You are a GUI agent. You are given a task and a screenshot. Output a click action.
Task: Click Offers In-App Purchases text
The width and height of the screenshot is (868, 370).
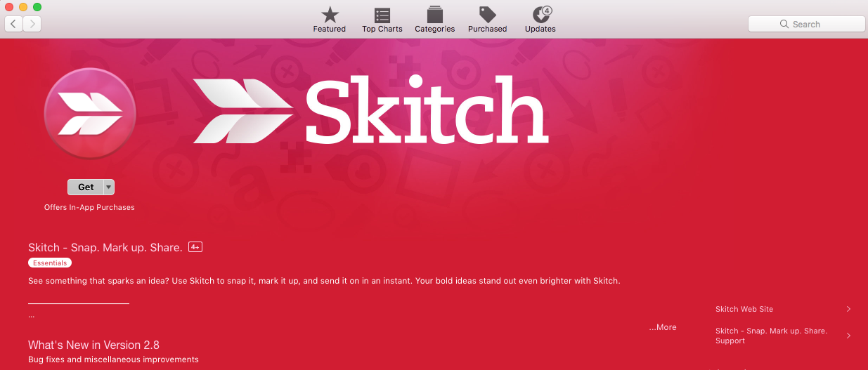(89, 207)
